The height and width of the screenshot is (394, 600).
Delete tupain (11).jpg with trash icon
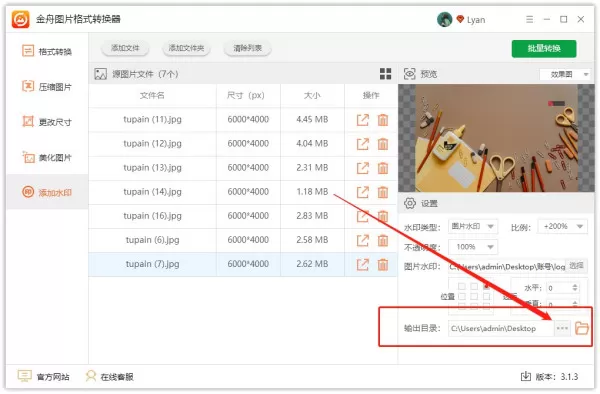[383, 120]
